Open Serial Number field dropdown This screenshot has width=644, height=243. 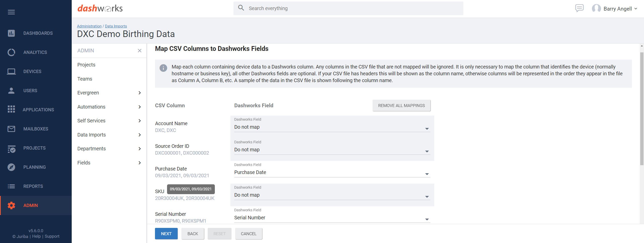pos(332,218)
